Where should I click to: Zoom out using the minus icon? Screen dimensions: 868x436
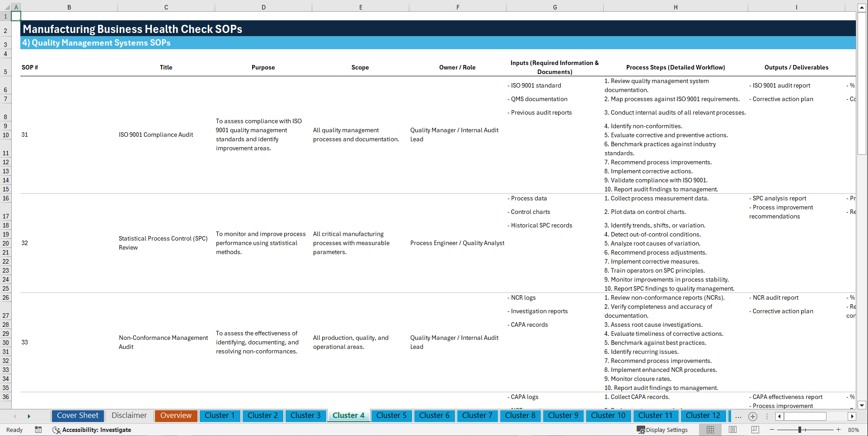coord(772,430)
